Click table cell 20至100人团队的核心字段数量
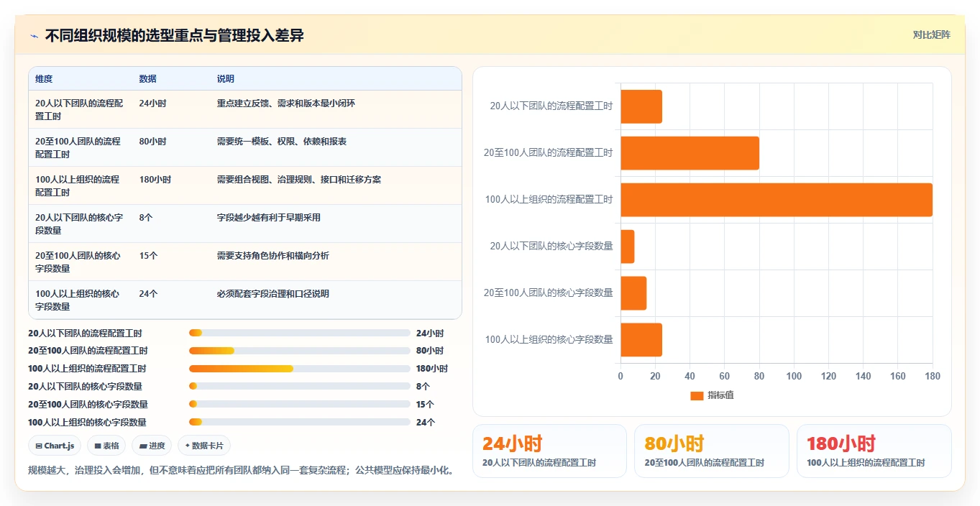 [80, 262]
